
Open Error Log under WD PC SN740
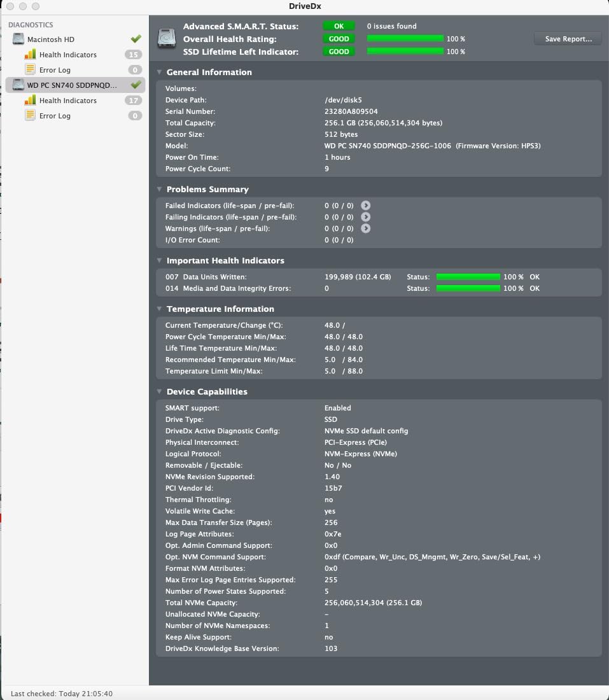tap(55, 116)
